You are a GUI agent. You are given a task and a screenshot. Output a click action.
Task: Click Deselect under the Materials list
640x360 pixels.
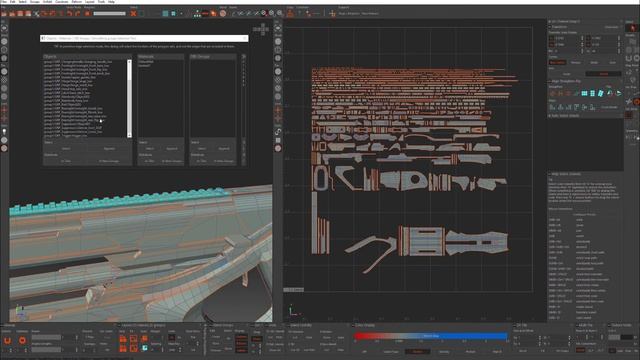[x=172, y=149]
